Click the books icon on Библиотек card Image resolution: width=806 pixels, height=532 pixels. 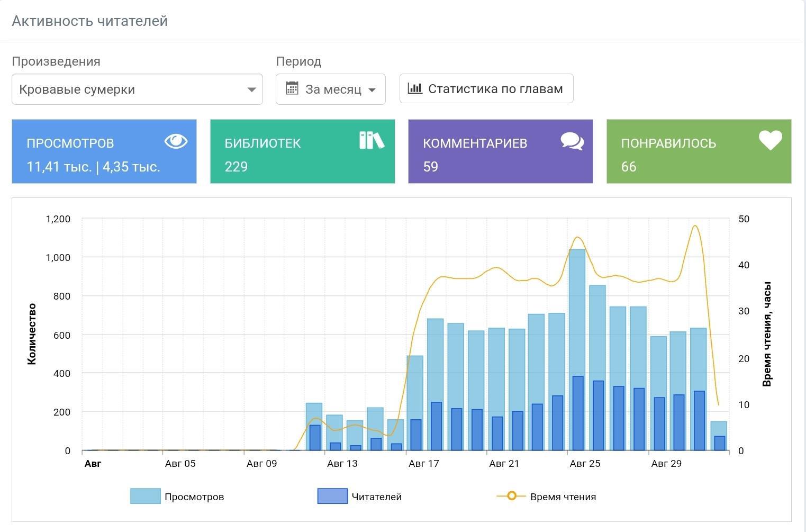click(x=372, y=140)
